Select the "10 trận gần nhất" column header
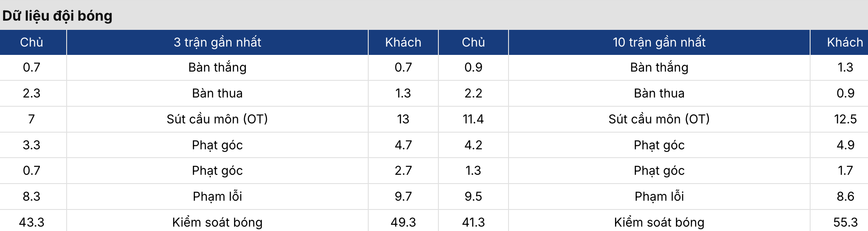The width and height of the screenshot is (868, 231). [659, 42]
